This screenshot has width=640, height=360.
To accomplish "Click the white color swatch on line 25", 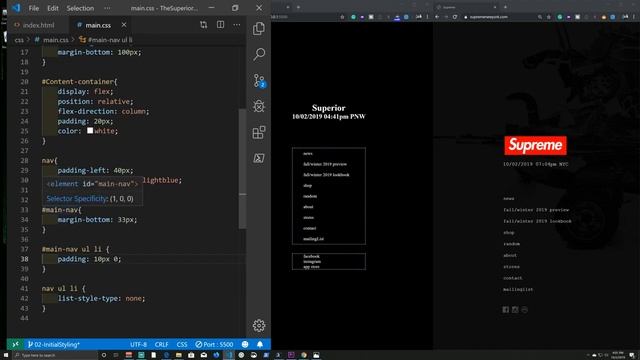I will (x=90, y=131).
